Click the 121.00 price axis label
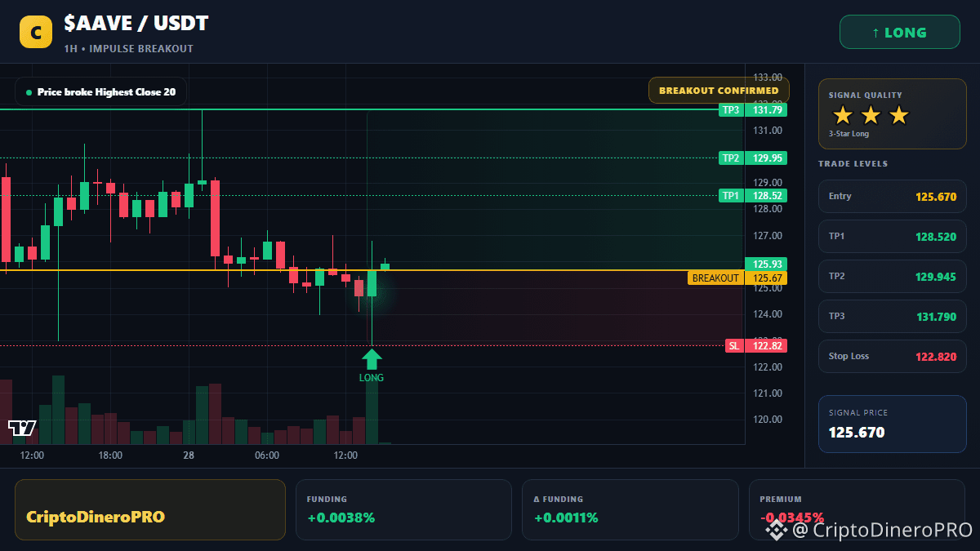The image size is (980, 551). pyautogui.click(x=768, y=393)
